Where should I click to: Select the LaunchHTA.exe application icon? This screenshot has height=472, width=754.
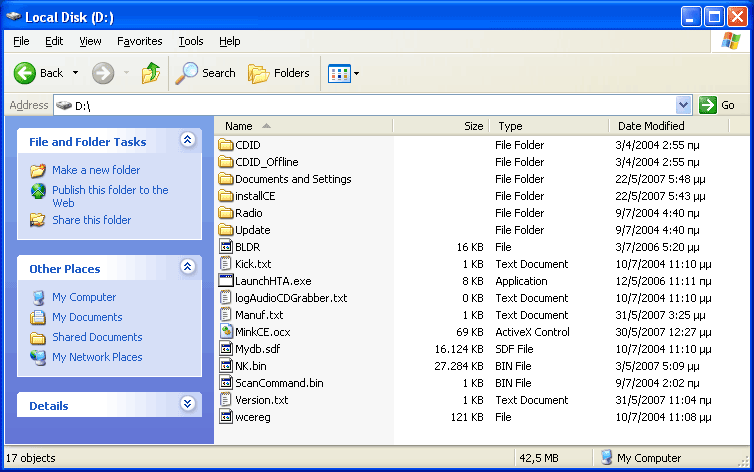(x=226, y=281)
